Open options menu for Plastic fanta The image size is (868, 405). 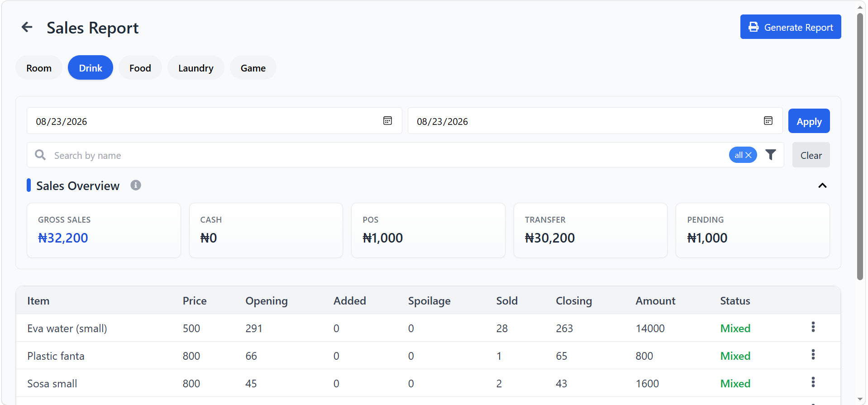[x=813, y=354]
